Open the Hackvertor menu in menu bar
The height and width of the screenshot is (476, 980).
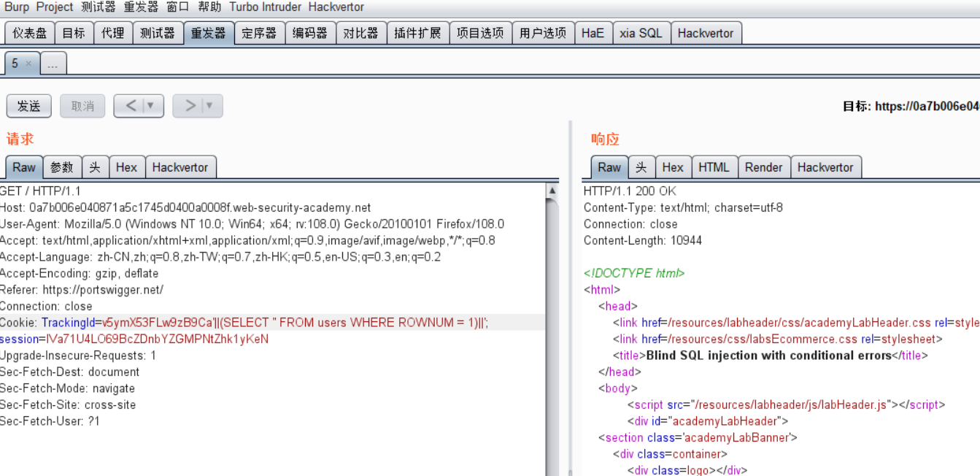(336, 7)
